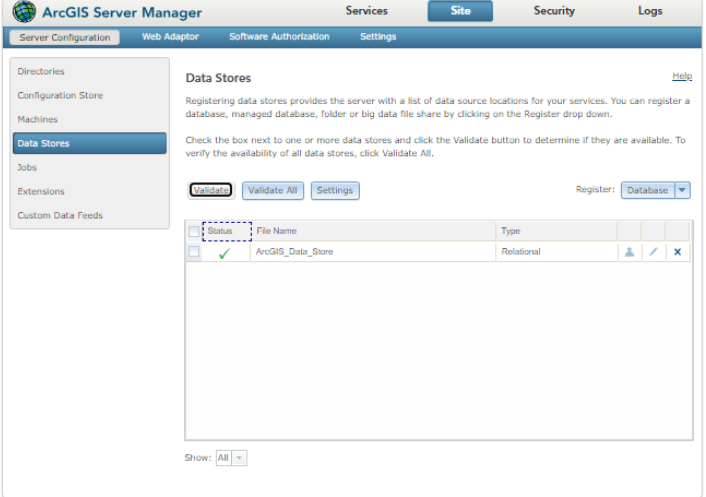Screen dimensions: 706x497
Task: Tick the select-all checkbox in table header
Action: click(194, 231)
